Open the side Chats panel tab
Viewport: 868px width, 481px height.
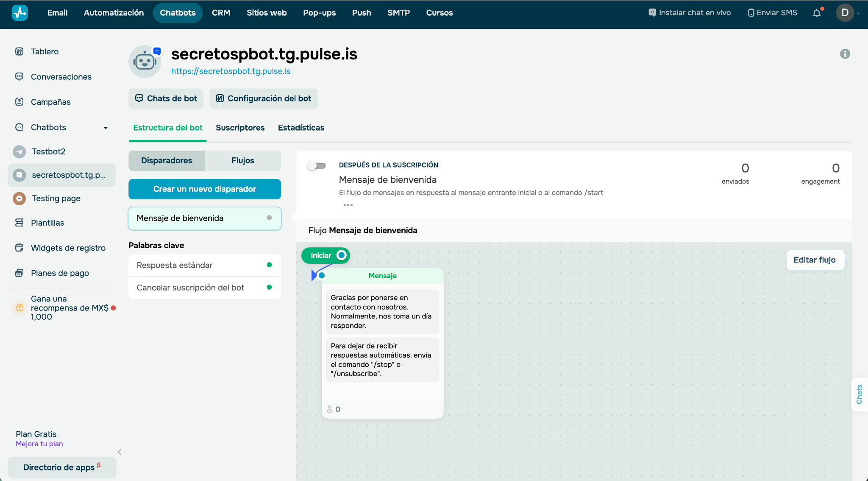[x=859, y=394]
